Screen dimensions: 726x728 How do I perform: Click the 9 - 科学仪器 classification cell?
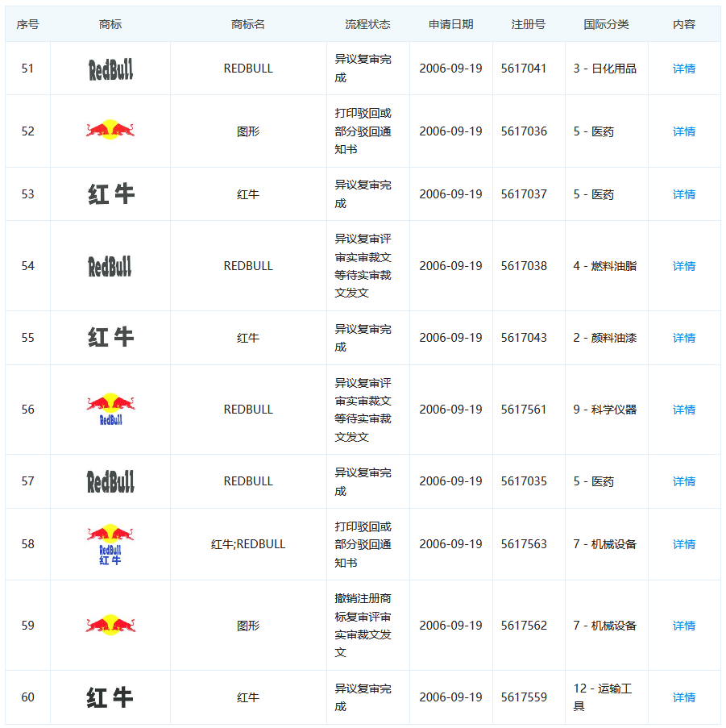[605, 410]
